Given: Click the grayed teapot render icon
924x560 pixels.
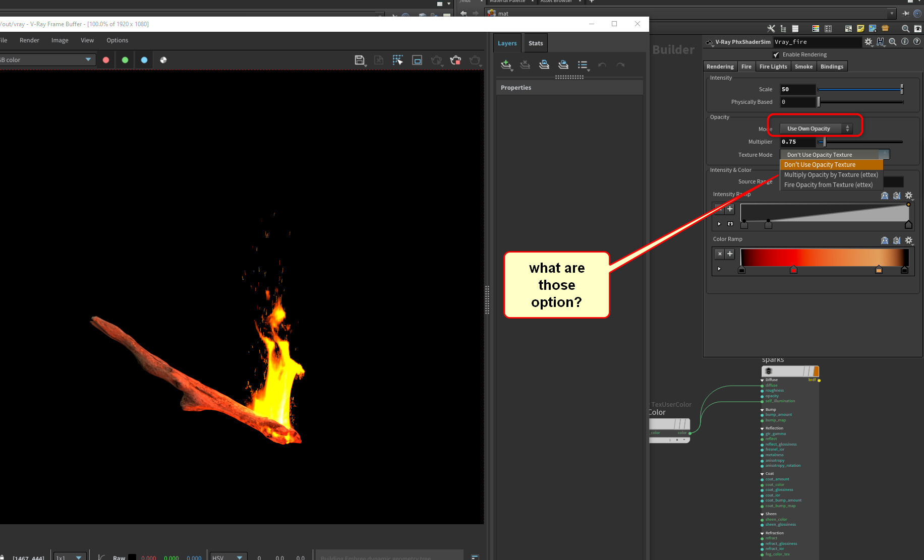Looking at the screenshot, I should coord(436,60).
